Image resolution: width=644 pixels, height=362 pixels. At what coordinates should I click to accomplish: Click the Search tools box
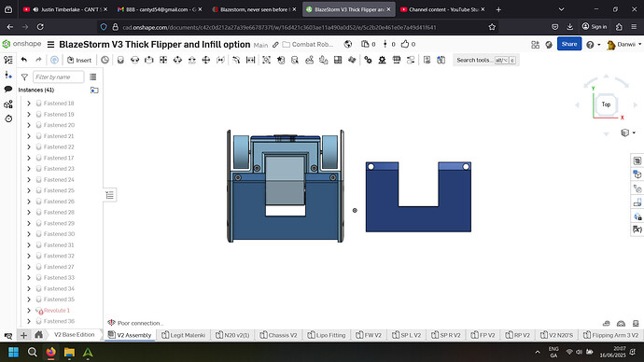pos(486,60)
